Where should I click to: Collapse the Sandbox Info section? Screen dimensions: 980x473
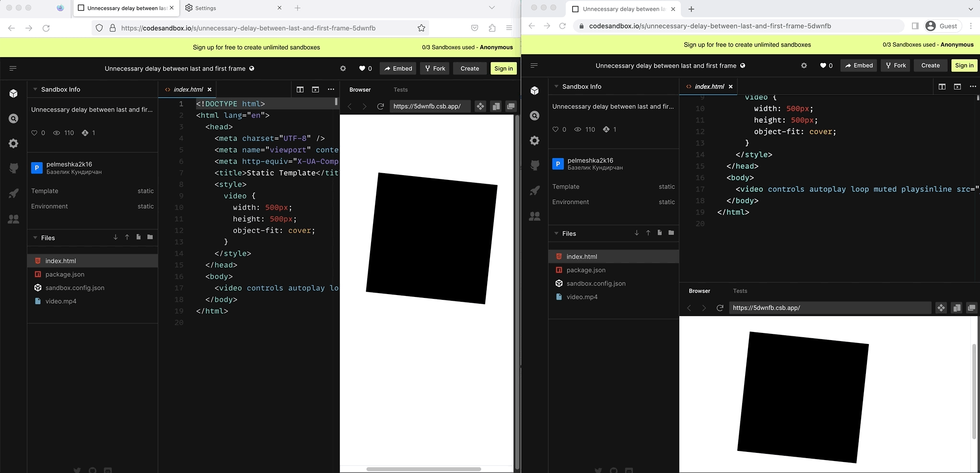coord(35,89)
